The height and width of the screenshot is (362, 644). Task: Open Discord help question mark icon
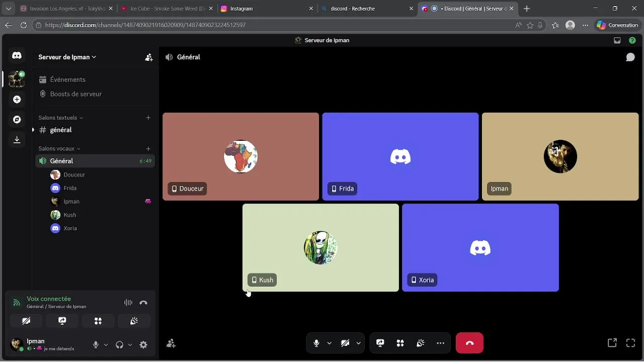(632, 40)
